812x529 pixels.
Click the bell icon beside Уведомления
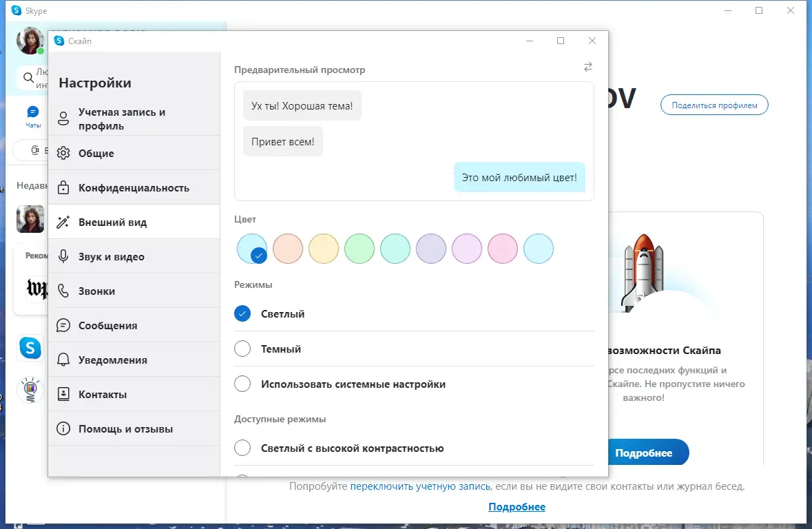(63, 360)
